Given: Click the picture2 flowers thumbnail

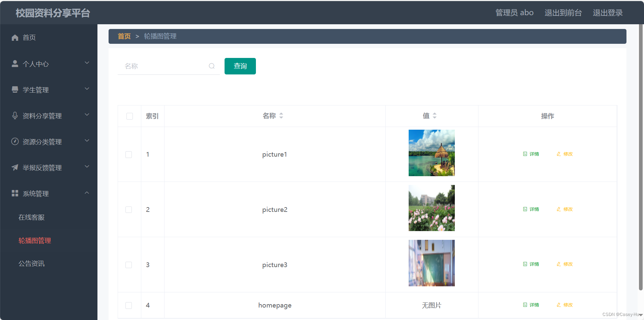Looking at the screenshot, I should click(432, 208).
